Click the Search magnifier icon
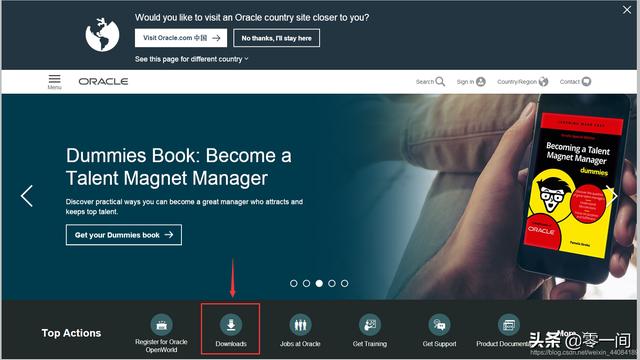 (x=440, y=82)
